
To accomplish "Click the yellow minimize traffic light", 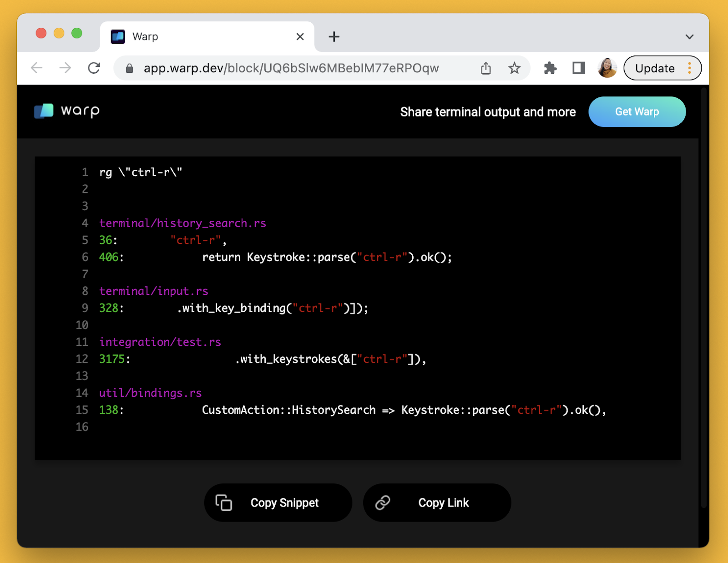I will click(59, 33).
